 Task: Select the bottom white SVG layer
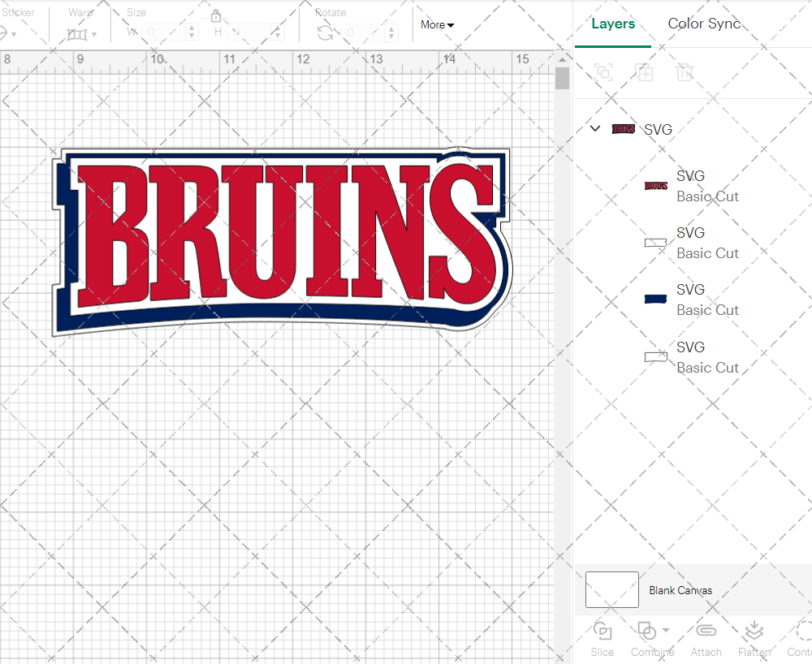693,357
